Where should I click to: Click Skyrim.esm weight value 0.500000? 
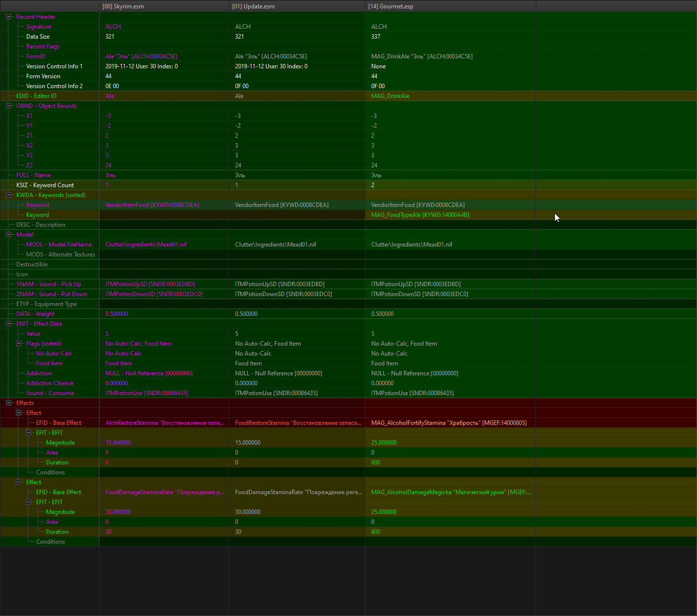point(116,314)
